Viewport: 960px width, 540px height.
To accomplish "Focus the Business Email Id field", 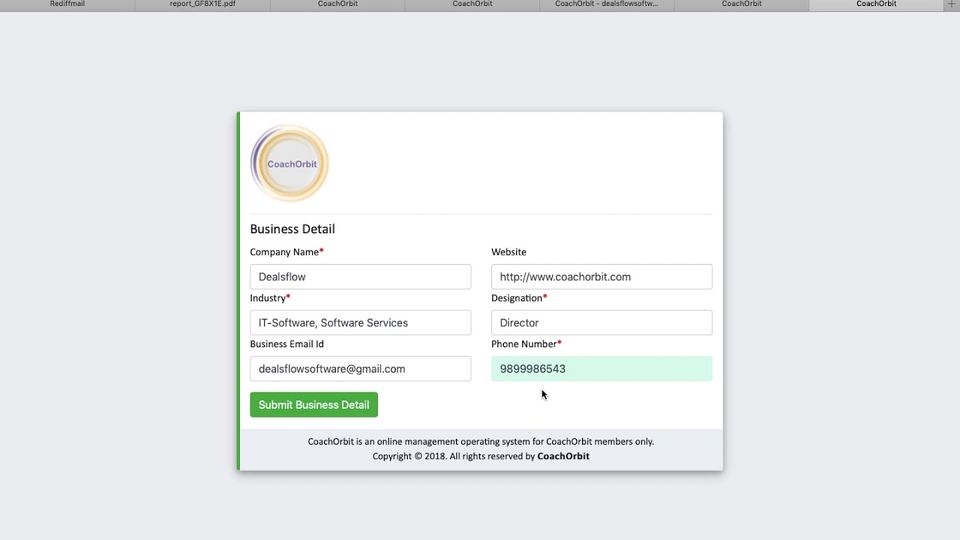I will (361, 369).
